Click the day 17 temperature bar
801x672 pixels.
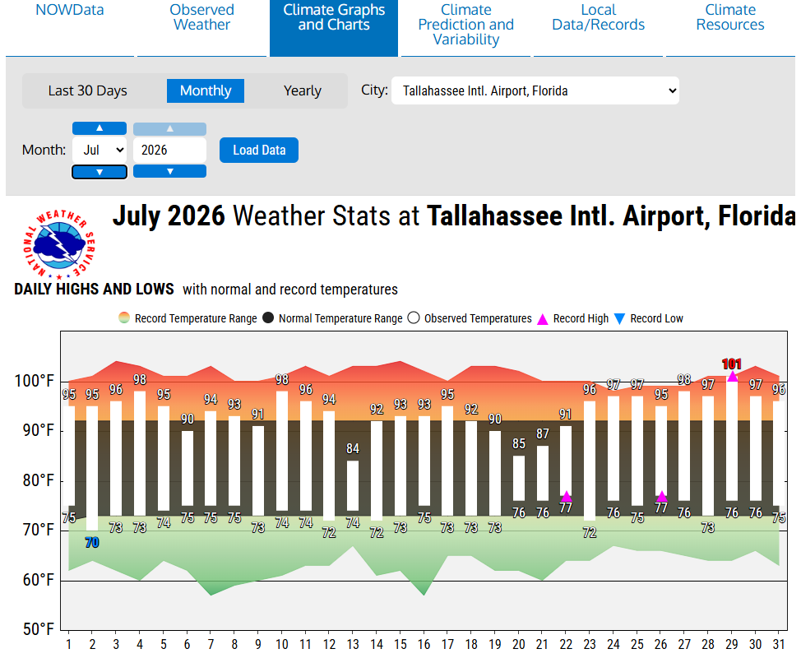[x=447, y=461]
